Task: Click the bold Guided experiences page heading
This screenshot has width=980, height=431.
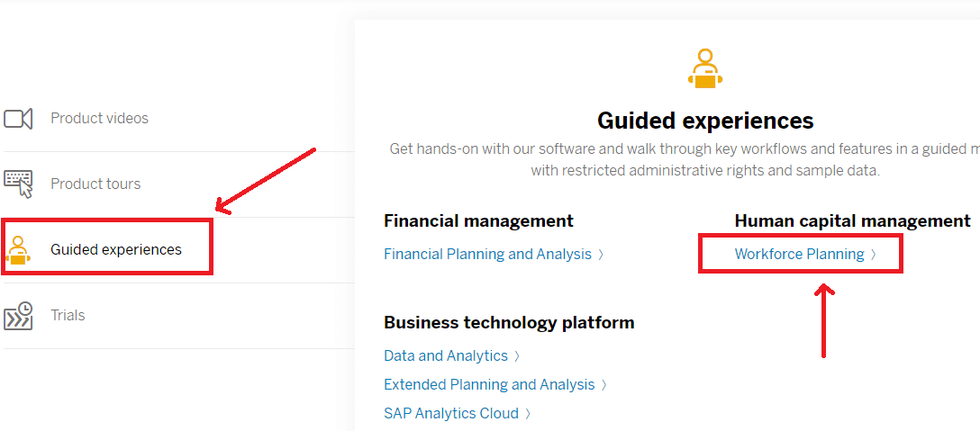Action: point(705,121)
